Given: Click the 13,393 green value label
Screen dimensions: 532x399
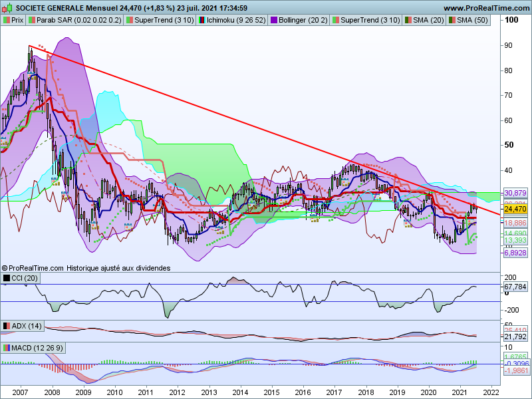Looking at the screenshot, I should pyautogui.click(x=515, y=241).
